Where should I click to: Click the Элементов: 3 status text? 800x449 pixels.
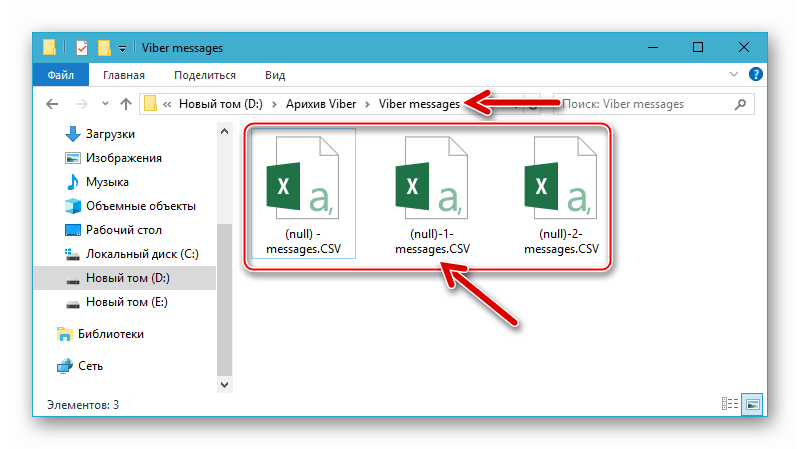(x=83, y=405)
